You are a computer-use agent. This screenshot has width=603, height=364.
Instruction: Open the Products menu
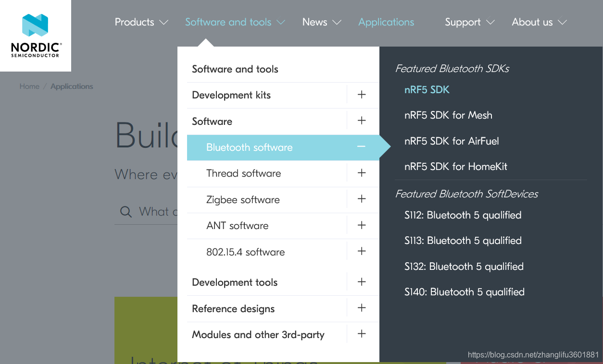point(135,22)
